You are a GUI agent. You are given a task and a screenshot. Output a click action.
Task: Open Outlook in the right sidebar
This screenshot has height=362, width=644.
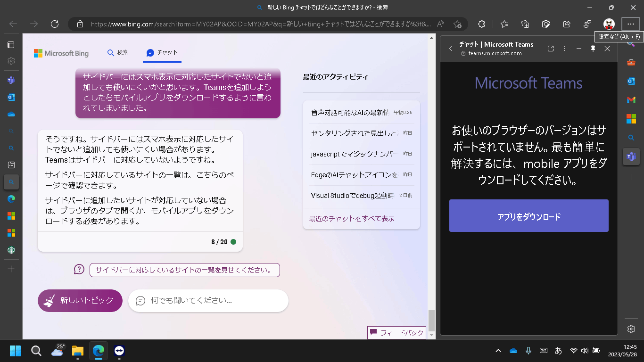click(x=631, y=81)
